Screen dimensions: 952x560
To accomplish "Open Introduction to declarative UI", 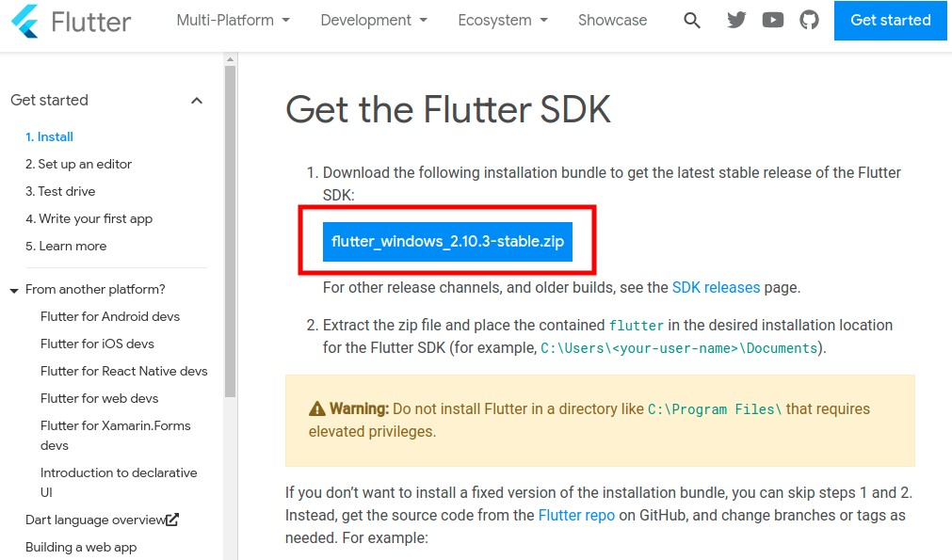I will [x=119, y=482].
